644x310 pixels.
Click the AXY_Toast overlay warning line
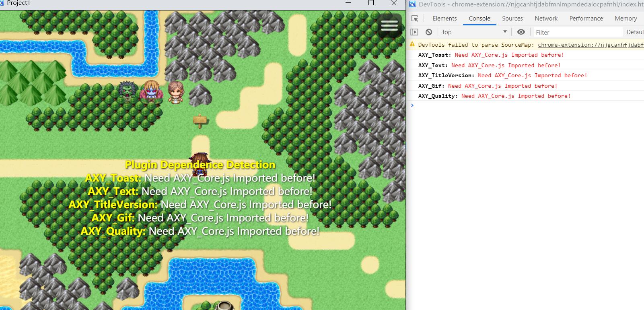click(200, 178)
